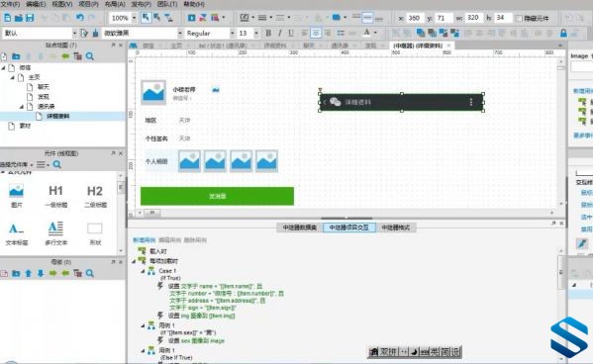Select the 聊天 page in sitemap
The width and height of the screenshot is (593, 364).
[x=44, y=87]
